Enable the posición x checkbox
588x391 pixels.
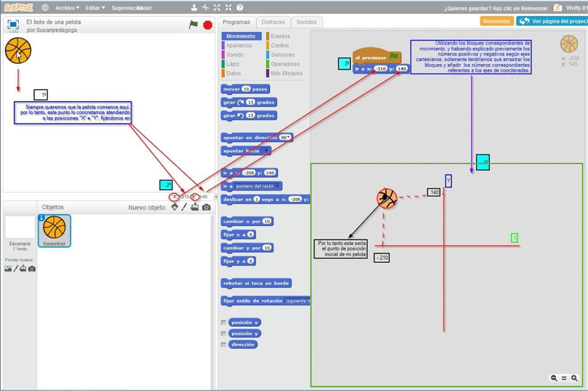(x=223, y=322)
